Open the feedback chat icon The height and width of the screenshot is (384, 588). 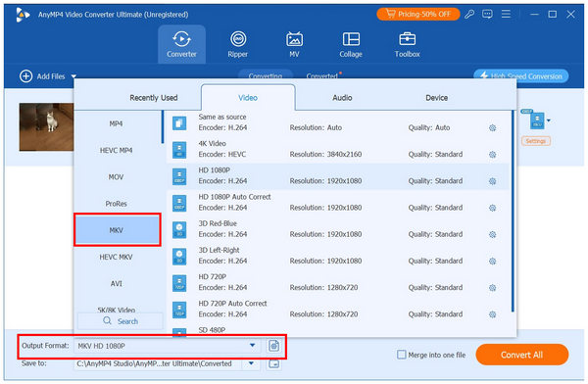(487, 15)
